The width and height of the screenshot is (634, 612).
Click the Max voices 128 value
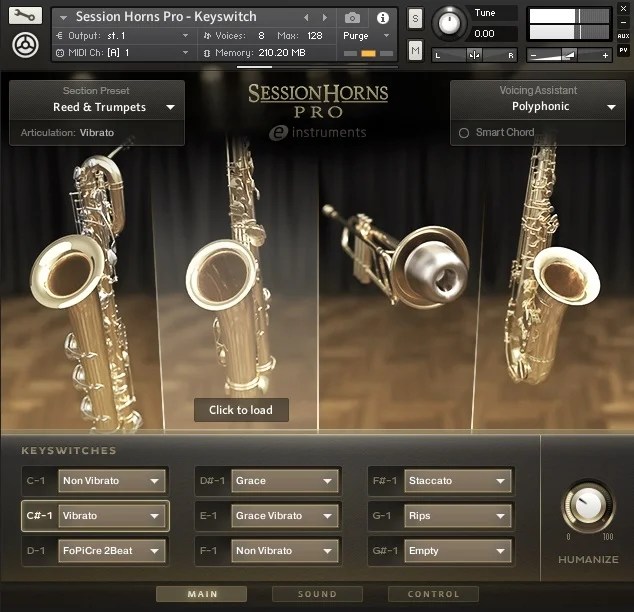pyautogui.click(x=315, y=36)
